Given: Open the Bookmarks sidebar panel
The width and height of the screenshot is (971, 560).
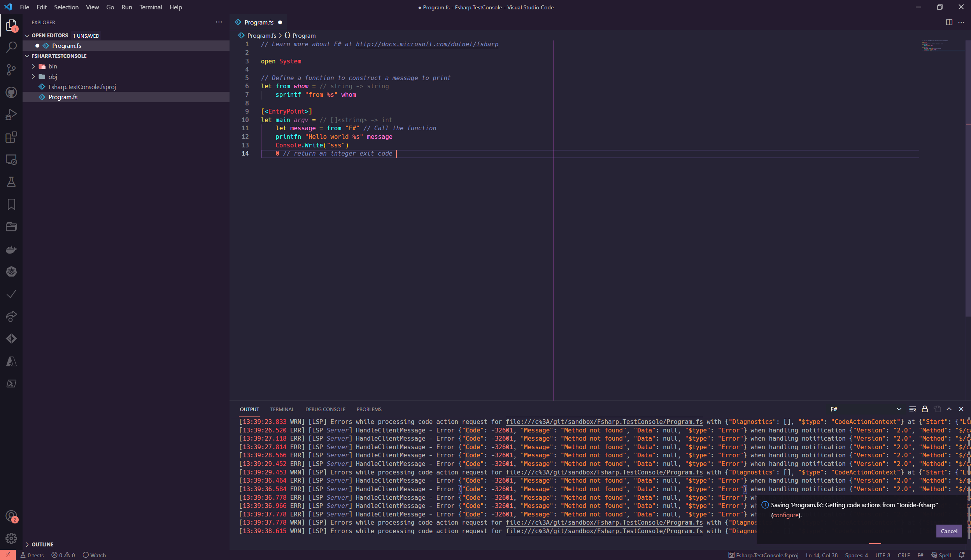Looking at the screenshot, I should tap(11, 204).
